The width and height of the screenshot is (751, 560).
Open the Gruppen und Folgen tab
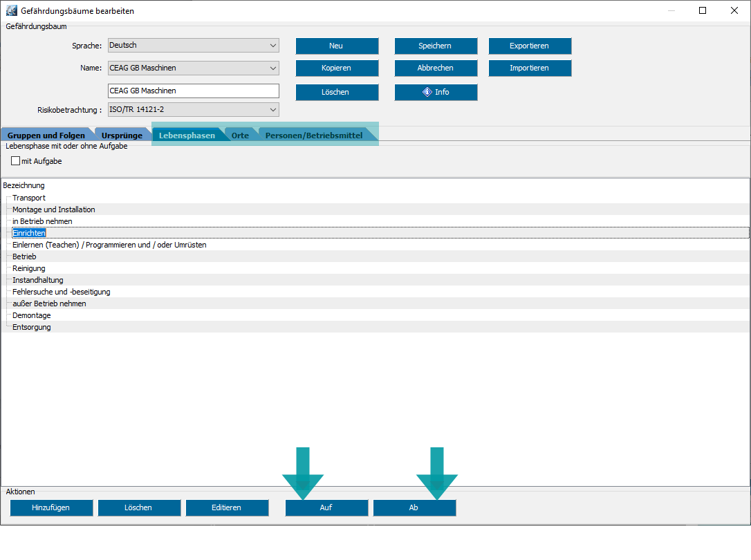[46, 136]
